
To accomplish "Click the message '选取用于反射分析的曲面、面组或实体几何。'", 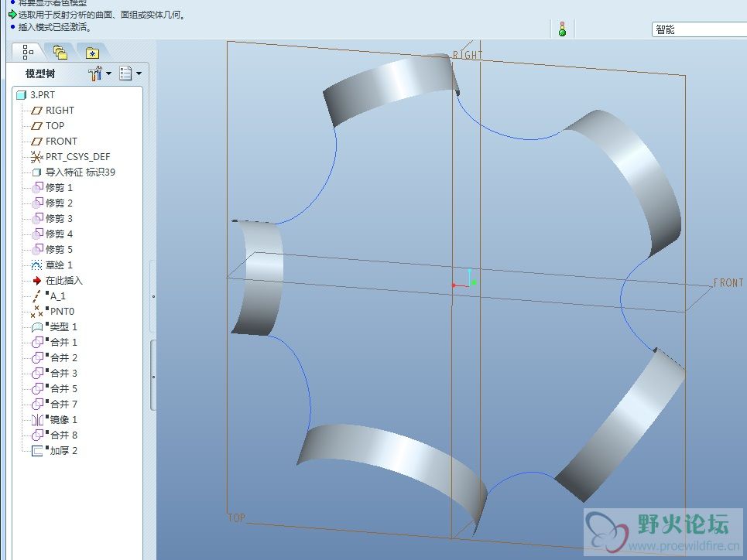I will coord(102,15).
